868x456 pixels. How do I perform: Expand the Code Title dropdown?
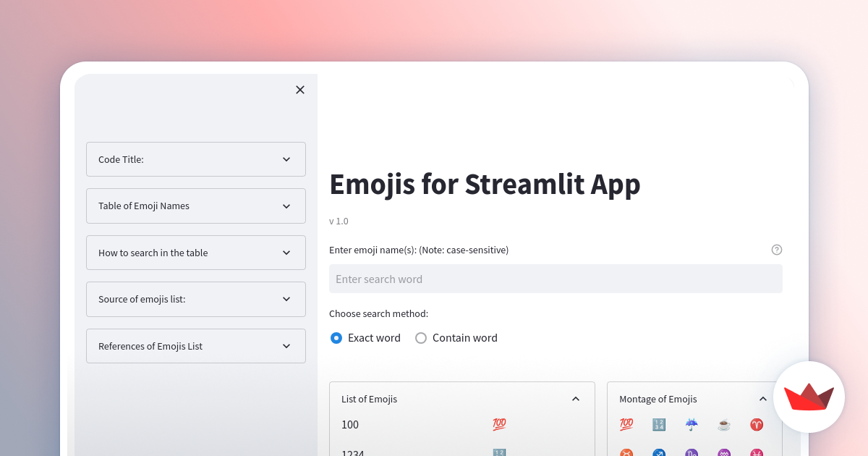[195, 159]
